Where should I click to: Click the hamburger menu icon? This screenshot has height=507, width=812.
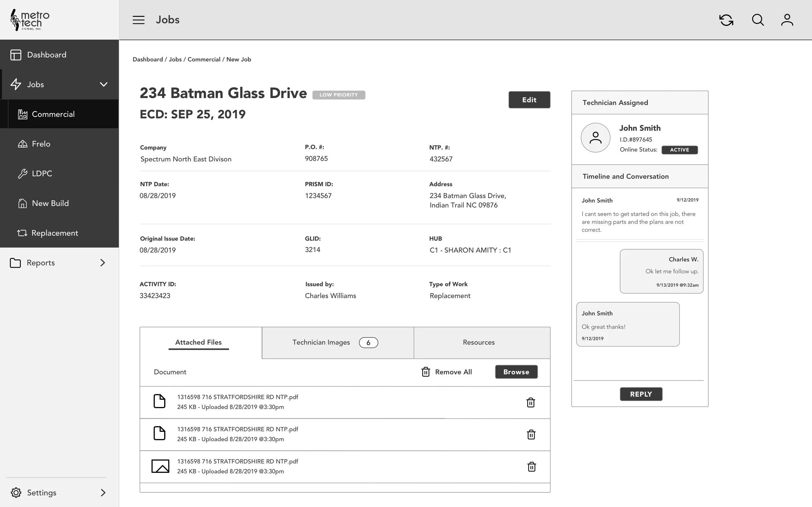click(x=138, y=20)
